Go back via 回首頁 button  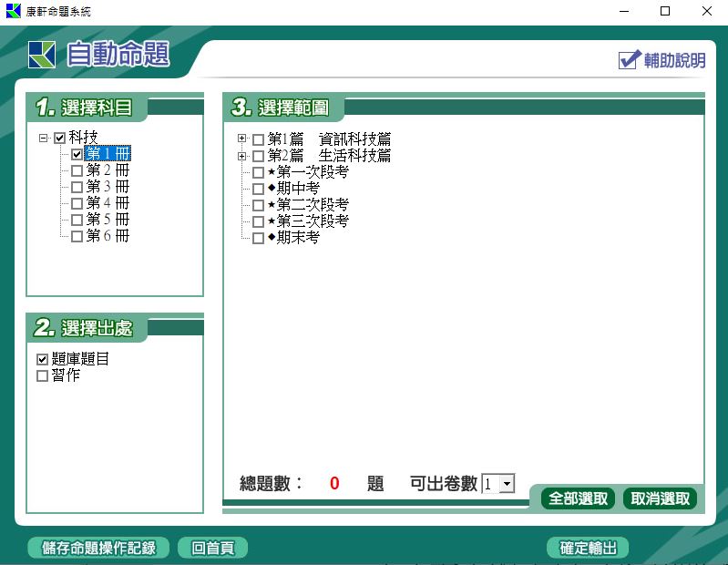point(212,548)
